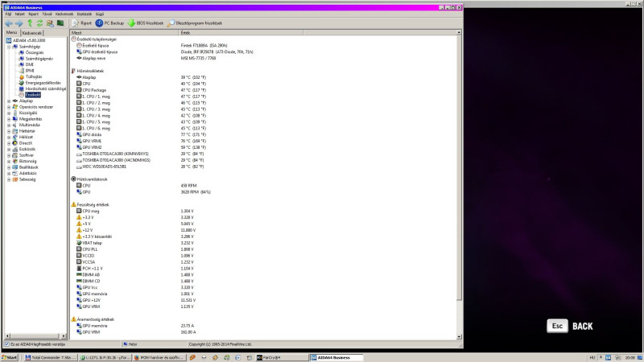Click the scroll-down arrow of the list scrollbar
This screenshot has height=362, width=644.
click(459, 337)
